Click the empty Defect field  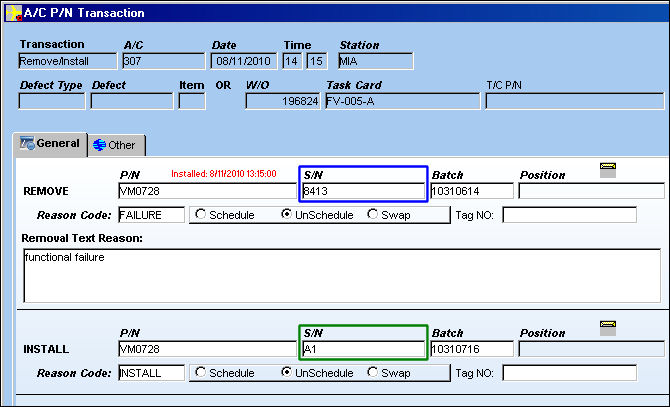coord(132,101)
